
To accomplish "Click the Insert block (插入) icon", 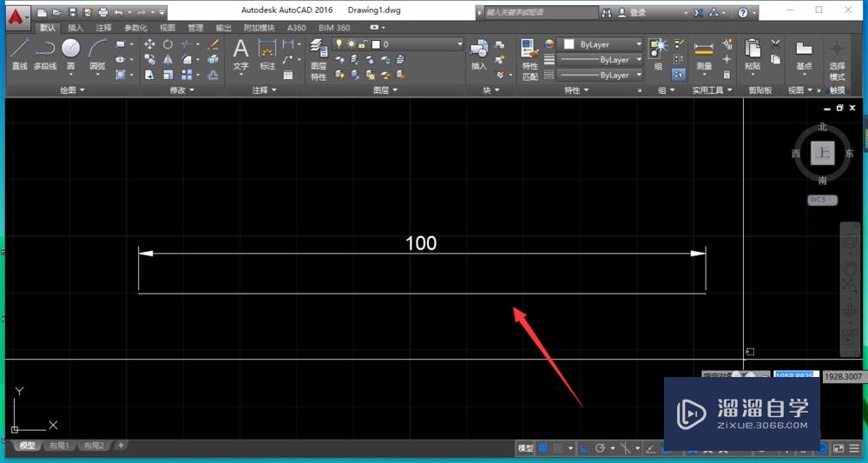I will coord(478,54).
